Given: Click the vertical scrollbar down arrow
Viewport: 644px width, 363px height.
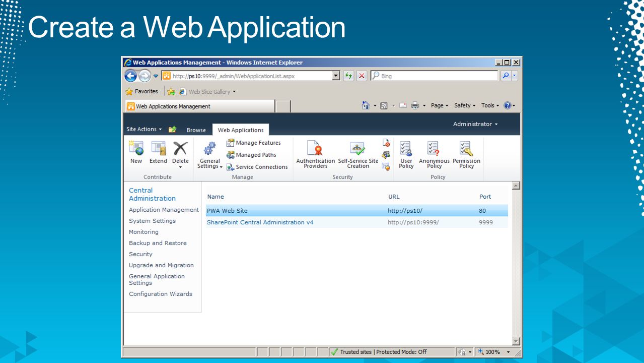Looking at the screenshot, I should click(516, 341).
